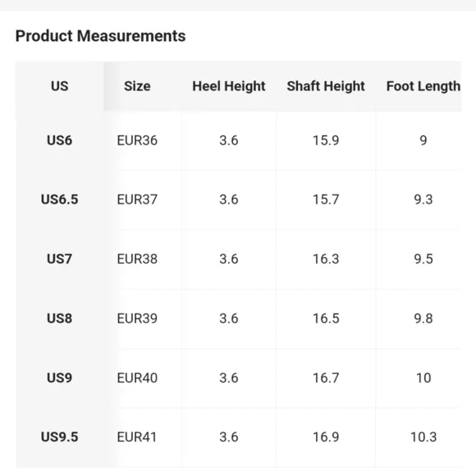The image size is (476, 476).
Task: Click the EUR41 size cell
Action: coord(137,437)
